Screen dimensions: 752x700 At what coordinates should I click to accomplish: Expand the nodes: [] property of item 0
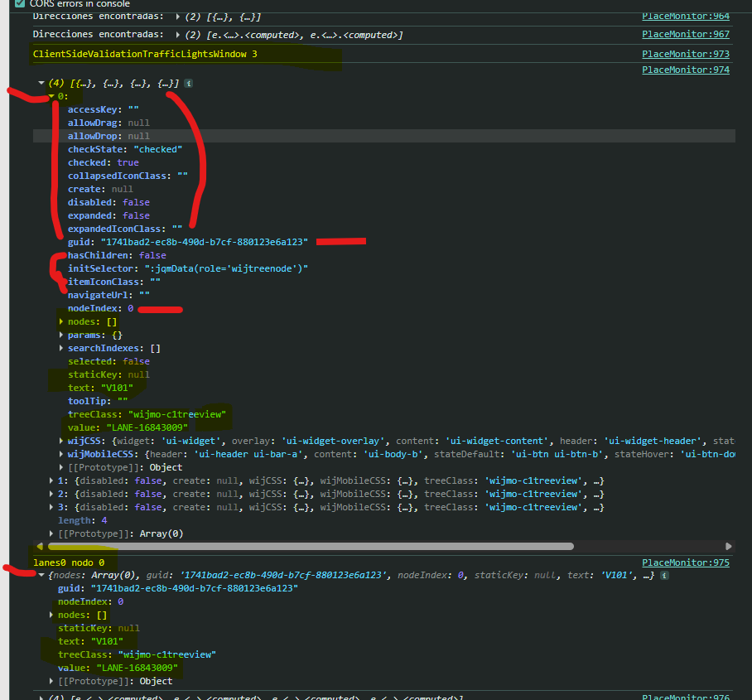[x=61, y=321]
